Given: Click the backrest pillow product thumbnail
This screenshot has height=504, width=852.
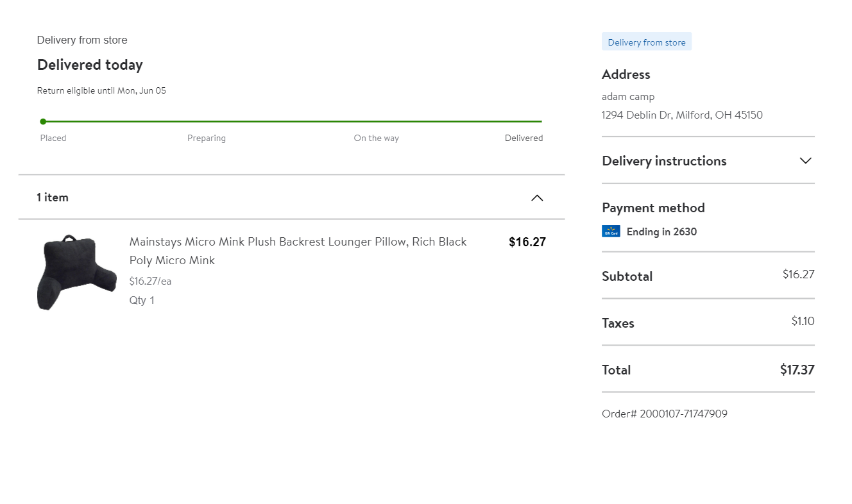Looking at the screenshot, I should point(77,272).
